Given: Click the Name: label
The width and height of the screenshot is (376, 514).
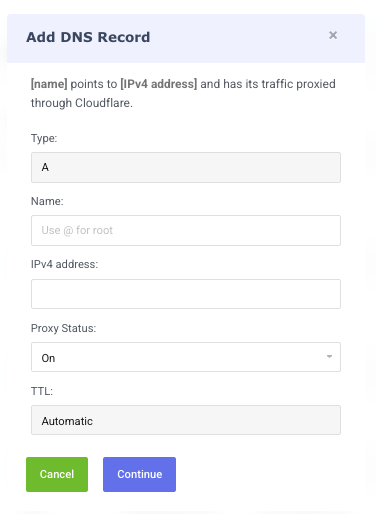Looking at the screenshot, I should click(x=47, y=201).
